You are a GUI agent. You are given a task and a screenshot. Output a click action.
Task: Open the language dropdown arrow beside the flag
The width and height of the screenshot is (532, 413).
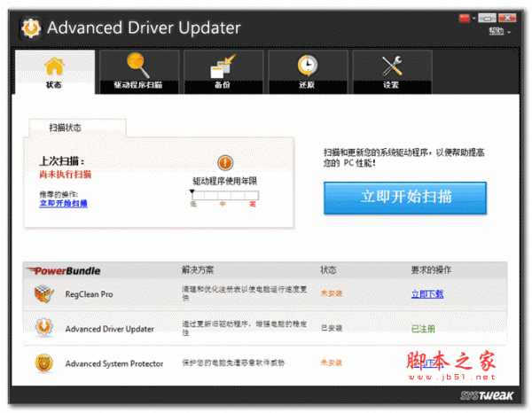474,19
